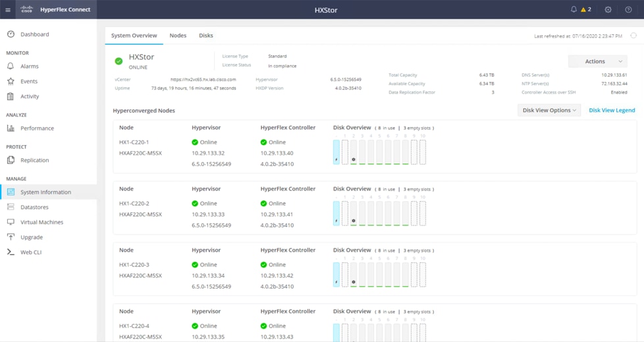This screenshot has width=644, height=342.
Task: Click the Alarms bell sidebar icon
Action: point(11,66)
